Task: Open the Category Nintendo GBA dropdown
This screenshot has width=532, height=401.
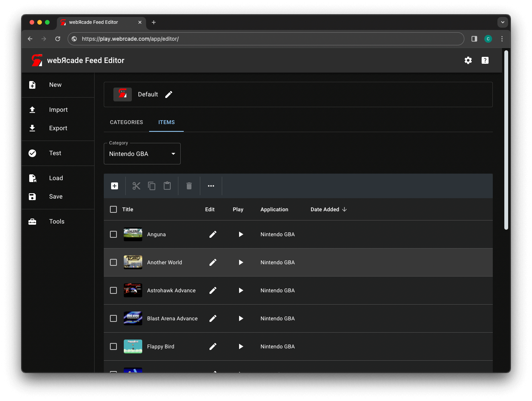Action: [142, 154]
